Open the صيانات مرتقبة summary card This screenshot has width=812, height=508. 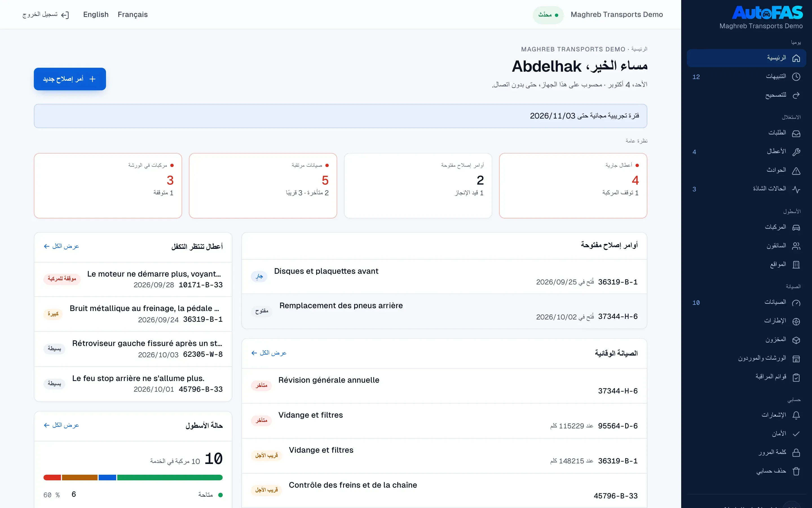point(263,186)
